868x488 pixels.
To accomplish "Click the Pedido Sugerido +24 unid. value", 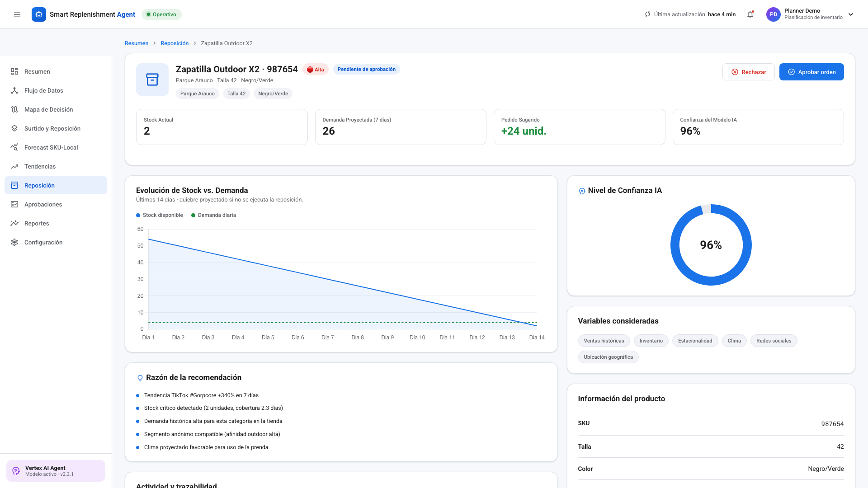I will (524, 131).
